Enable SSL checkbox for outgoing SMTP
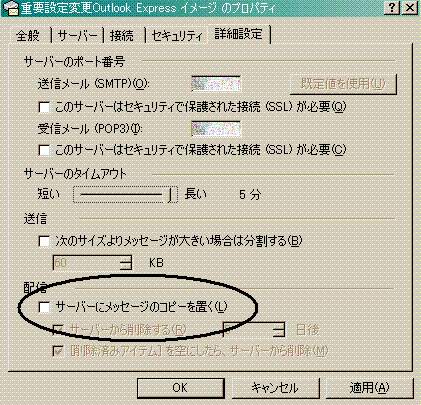421x405 pixels. [44, 107]
